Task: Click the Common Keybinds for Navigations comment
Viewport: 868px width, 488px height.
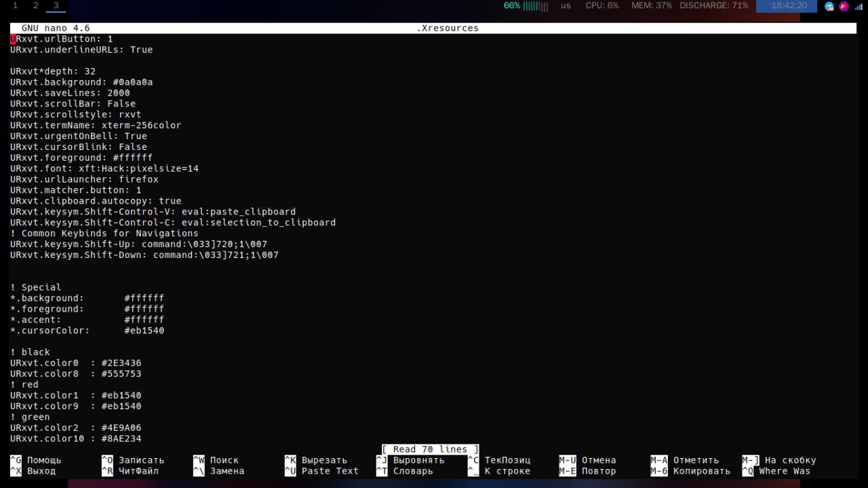Action: 104,233
